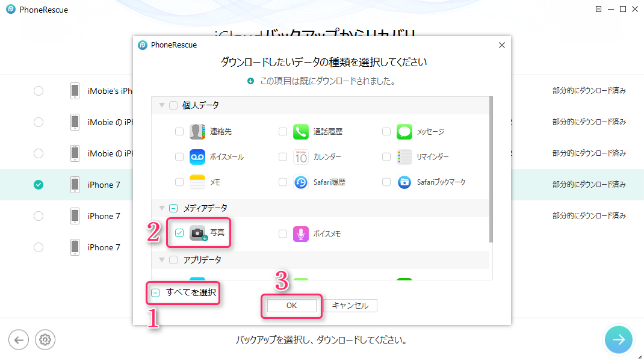
Task: Click the Contacts (連絡先) icon
Action: click(197, 131)
